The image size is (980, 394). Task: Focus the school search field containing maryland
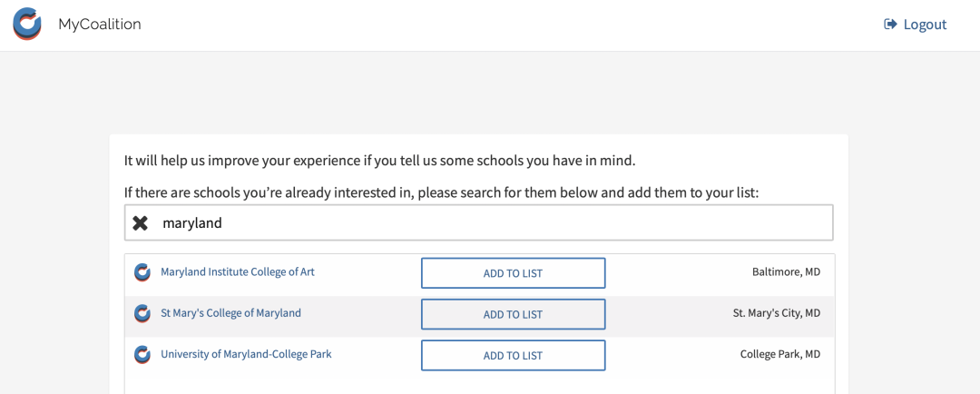point(479,222)
